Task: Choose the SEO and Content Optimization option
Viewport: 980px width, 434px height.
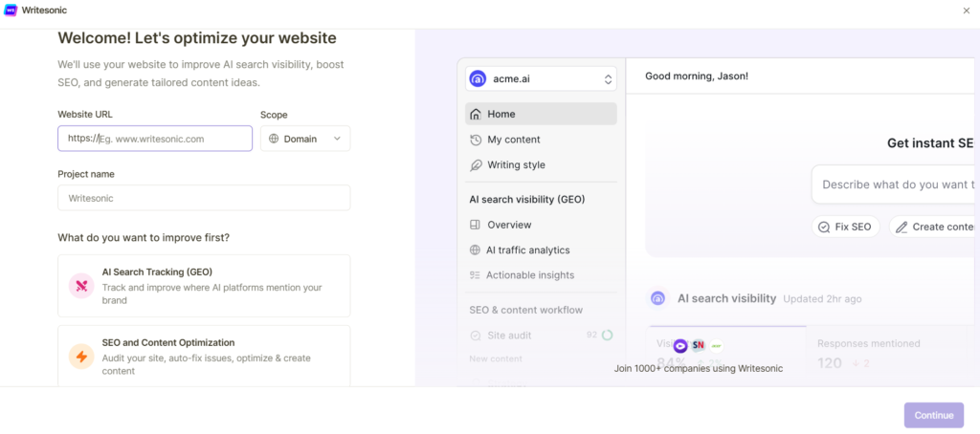Action: pos(204,357)
